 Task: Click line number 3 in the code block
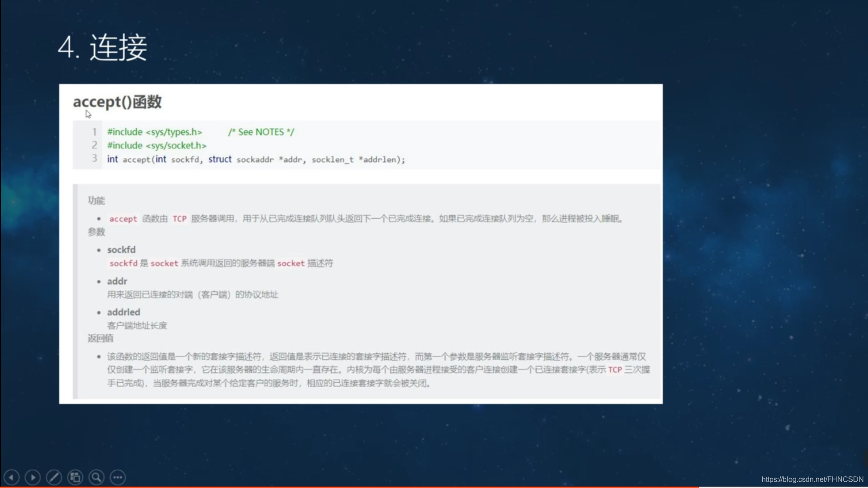click(94, 159)
